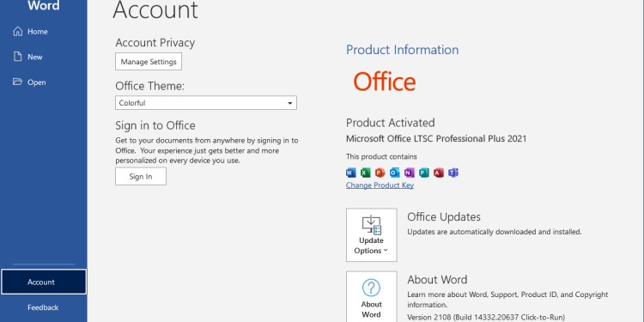This screenshot has width=644, height=322.
Task: Click the Access product icon
Action: [439, 173]
